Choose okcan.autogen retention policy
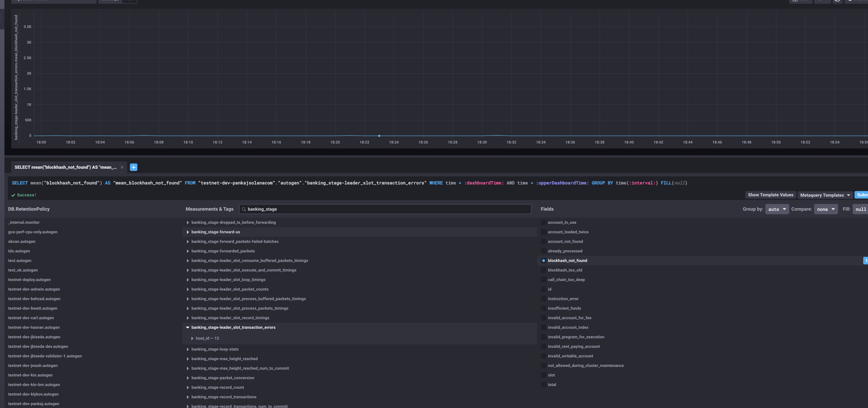The width and height of the screenshot is (868, 408). (22, 241)
